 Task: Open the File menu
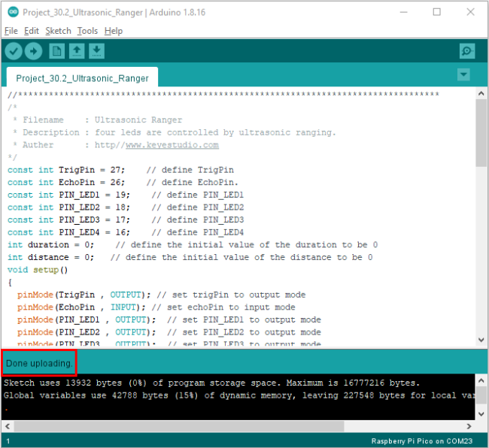click(x=11, y=31)
